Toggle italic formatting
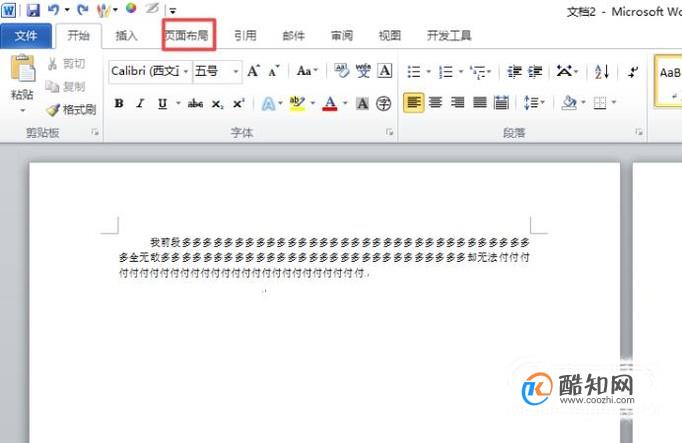The image size is (682, 443). point(140,103)
